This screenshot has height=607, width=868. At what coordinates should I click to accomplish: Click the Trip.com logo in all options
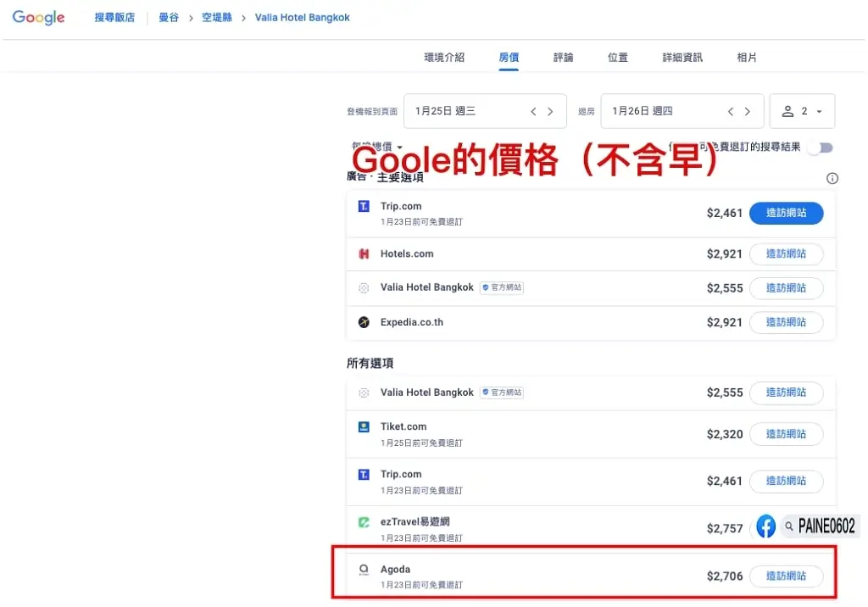pyautogui.click(x=364, y=475)
